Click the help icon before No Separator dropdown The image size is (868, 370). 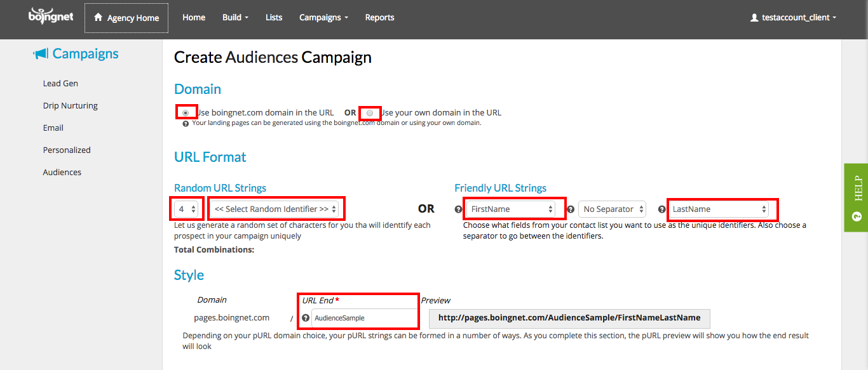[x=571, y=209]
